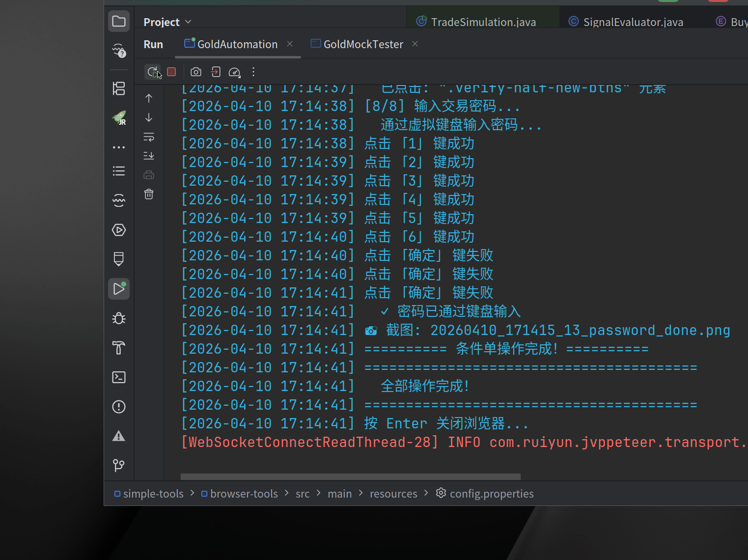748x560 pixels.
Task: Click the Rerun GoldAutomation button
Action: pyautogui.click(x=153, y=72)
